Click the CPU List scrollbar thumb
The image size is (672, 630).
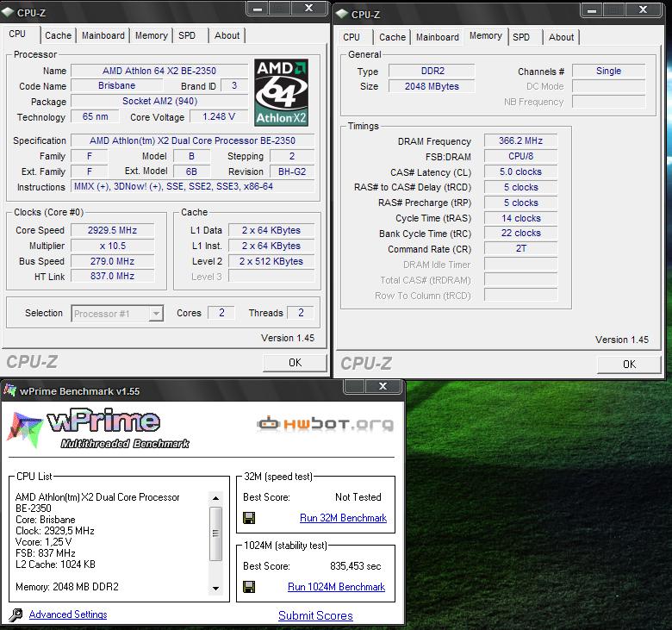pyautogui.click(x=215, y=534)
